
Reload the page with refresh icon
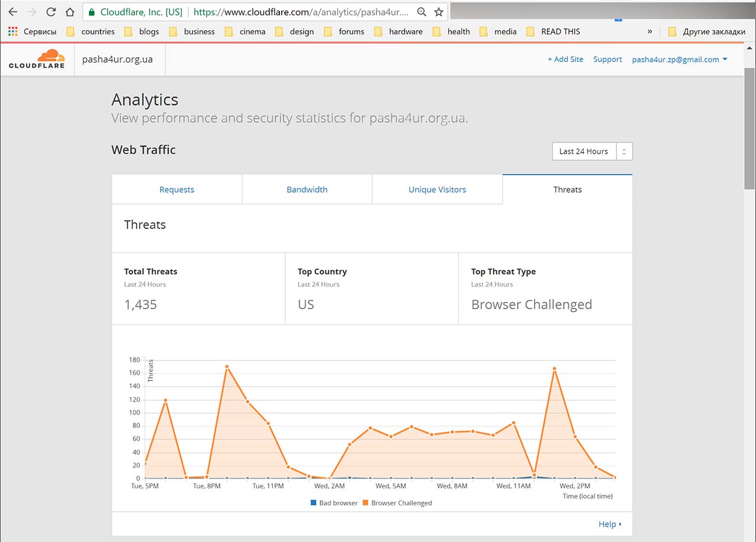(51, 12)
